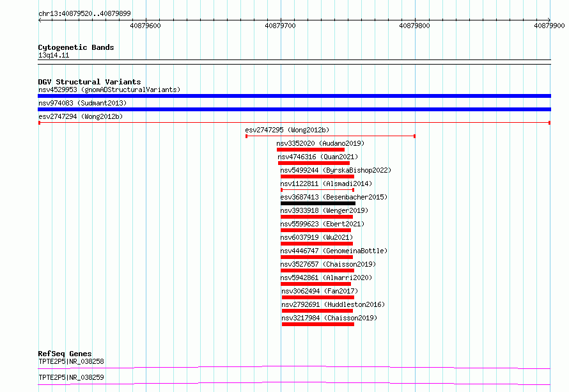Click the red bar under nsv4446747
Screen dimensions: 569x392
coord(317,257)
